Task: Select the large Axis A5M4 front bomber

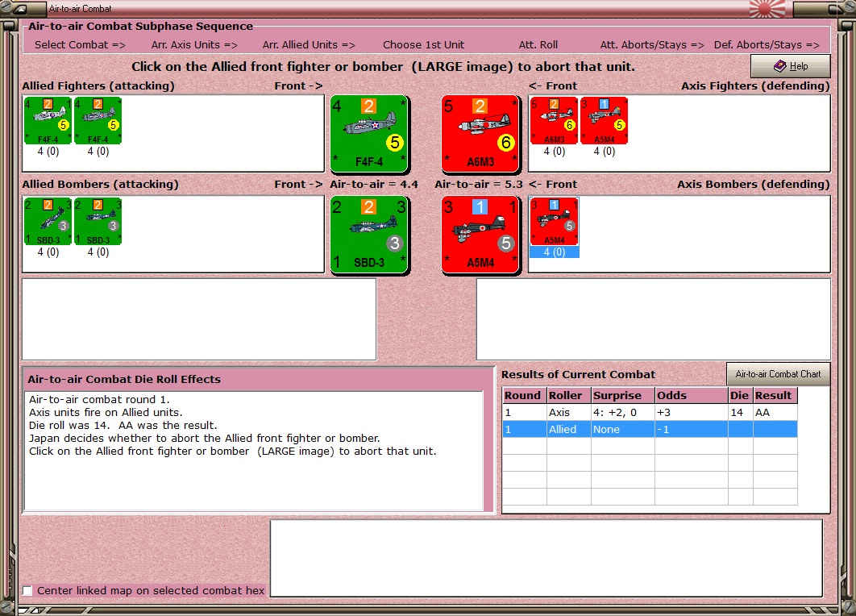Action: tap(480, 234)
